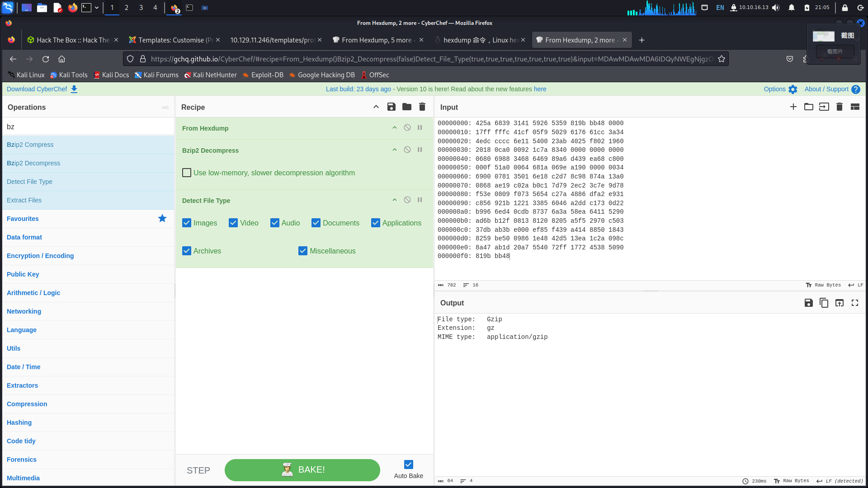
Task: Collapse all recipe operations chevron
Action: (x=376, y=107)
